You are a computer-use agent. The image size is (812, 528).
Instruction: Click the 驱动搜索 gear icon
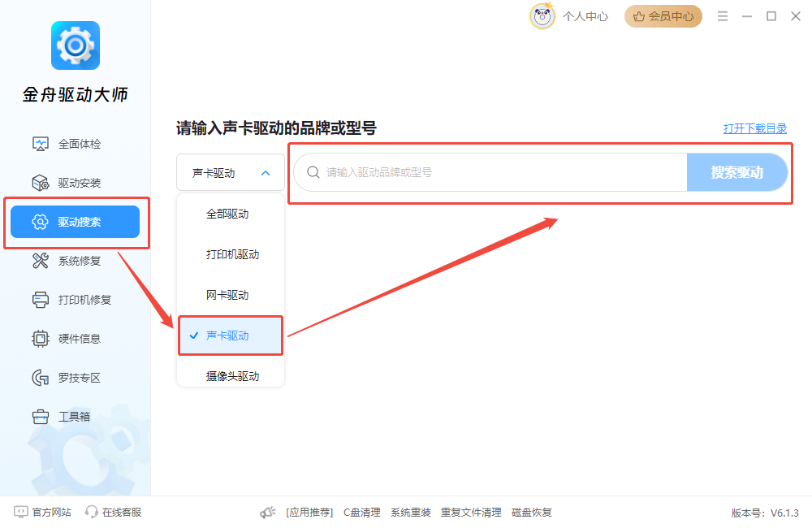41,222
